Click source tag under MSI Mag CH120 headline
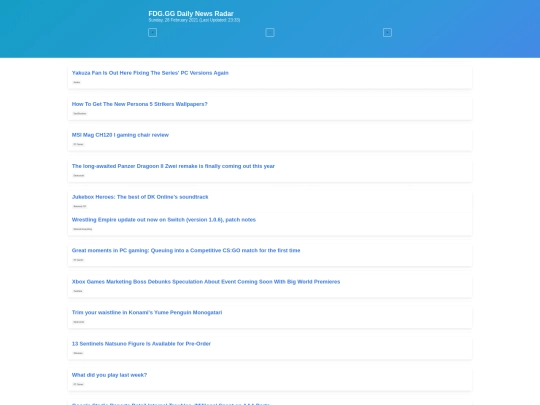The image size is (540, 405). [x=78, y=144]
